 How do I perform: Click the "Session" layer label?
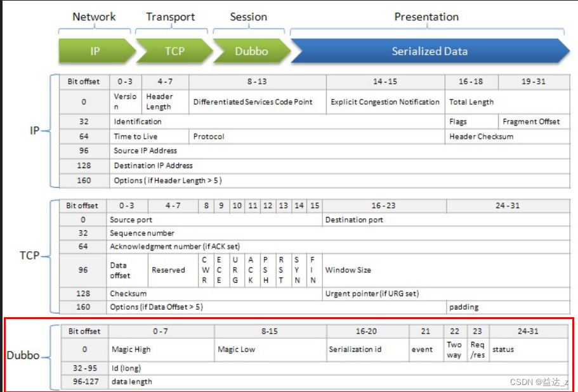249,16
